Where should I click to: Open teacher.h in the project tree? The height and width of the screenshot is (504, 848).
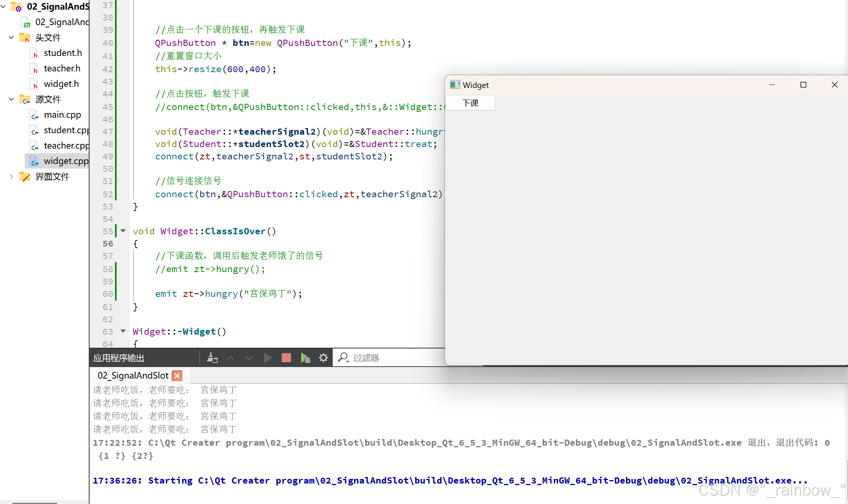(62, 69)
